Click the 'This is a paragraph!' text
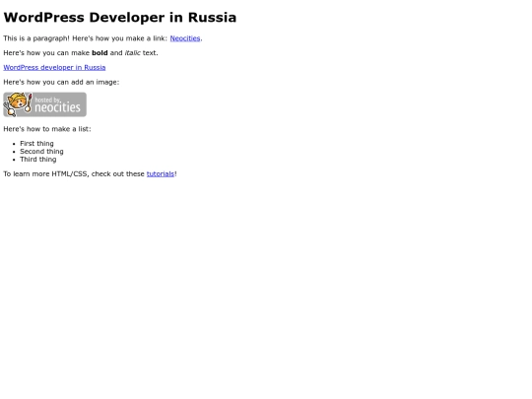Screen dimensions: 532x399 (x=36, y=38)
